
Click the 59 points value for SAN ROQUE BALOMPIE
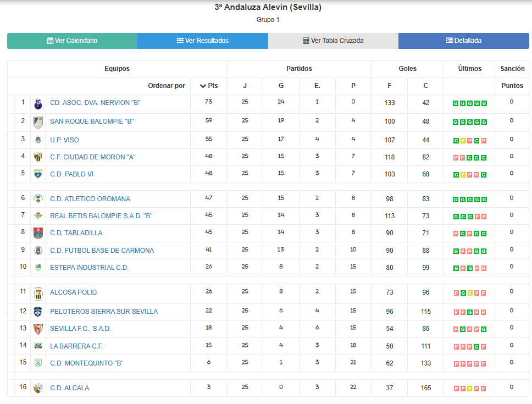(209, 120)
